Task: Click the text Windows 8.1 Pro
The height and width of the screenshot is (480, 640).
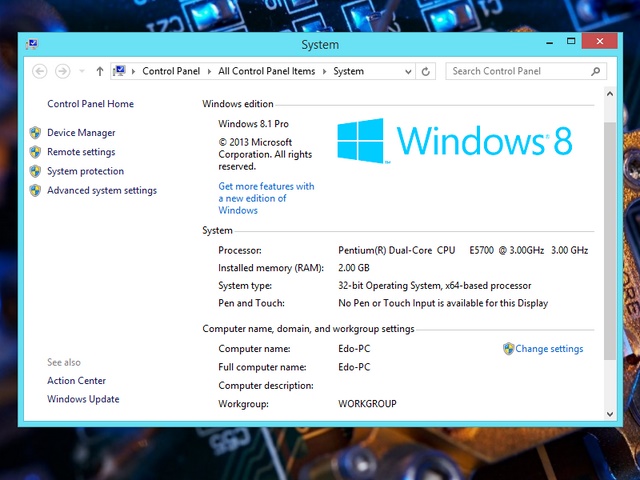Action: pos(253,124)
